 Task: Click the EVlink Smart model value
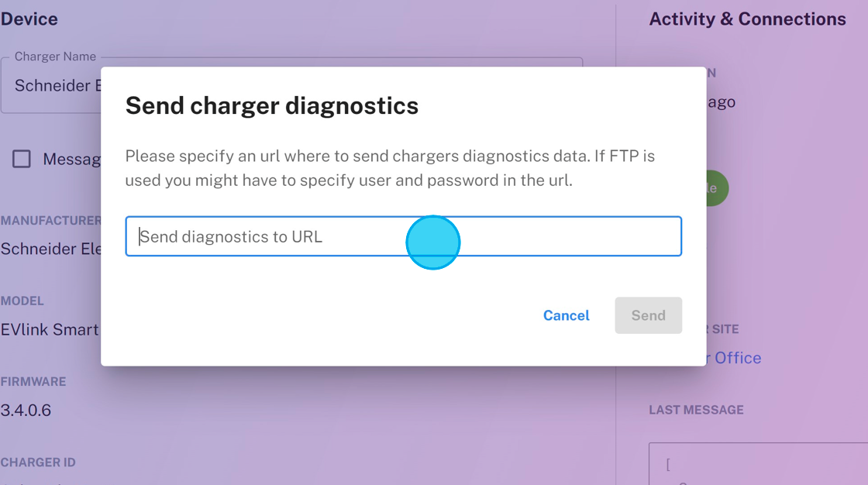(x=50, y=329)
